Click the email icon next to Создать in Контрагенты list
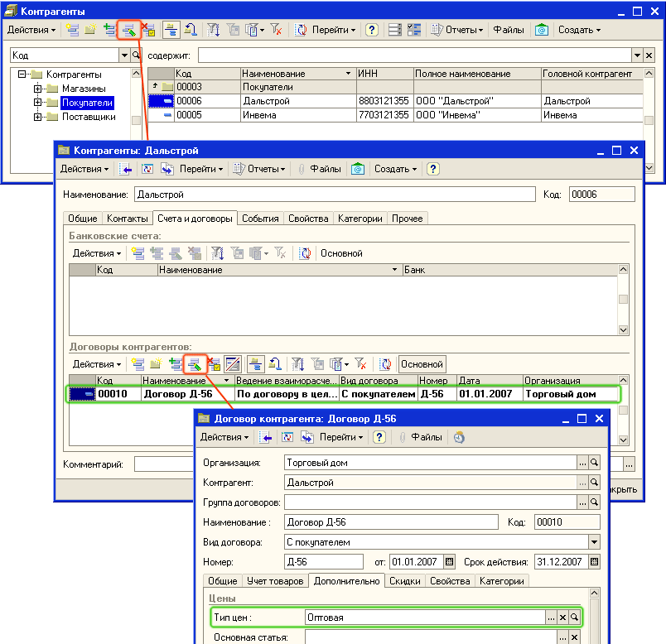The width and height of the screenshot is (666, 644). [x=541, y=30]
